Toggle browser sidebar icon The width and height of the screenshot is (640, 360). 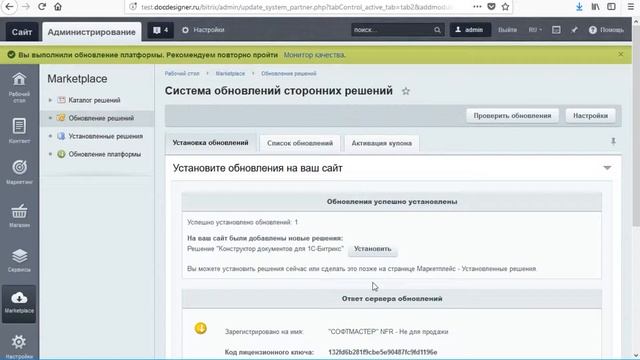coord(611,7)
